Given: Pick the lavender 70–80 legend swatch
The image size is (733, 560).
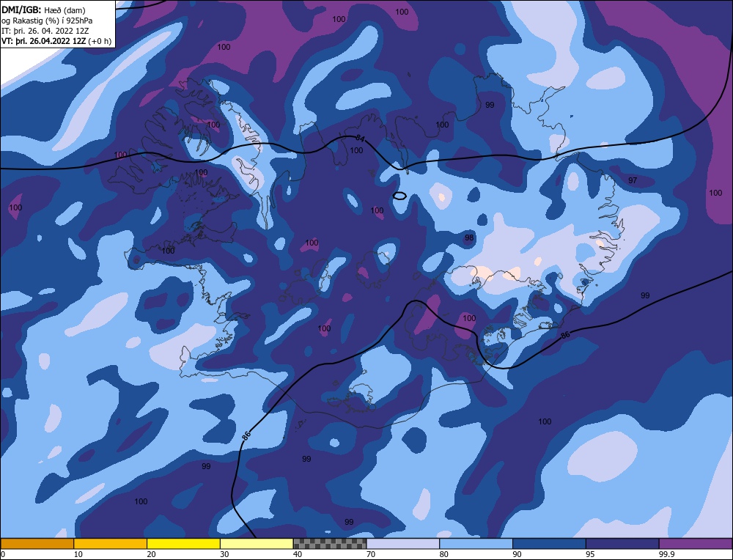Looking at the screenshot, I should pyautogui.click(x=403, y=544).
